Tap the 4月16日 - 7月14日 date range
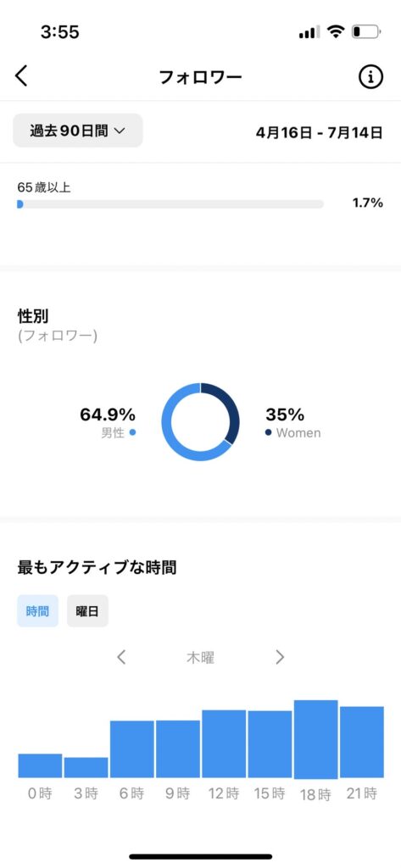Image resolution: width=401 pixels, height=868 pixels. click(x=319, y=133)
